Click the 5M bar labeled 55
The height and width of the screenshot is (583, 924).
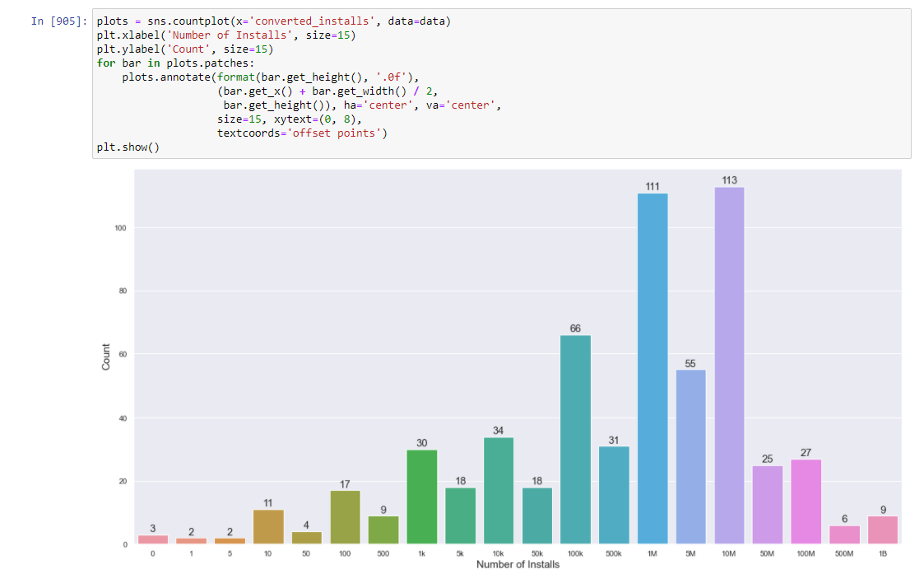click(x=690, y=457)
